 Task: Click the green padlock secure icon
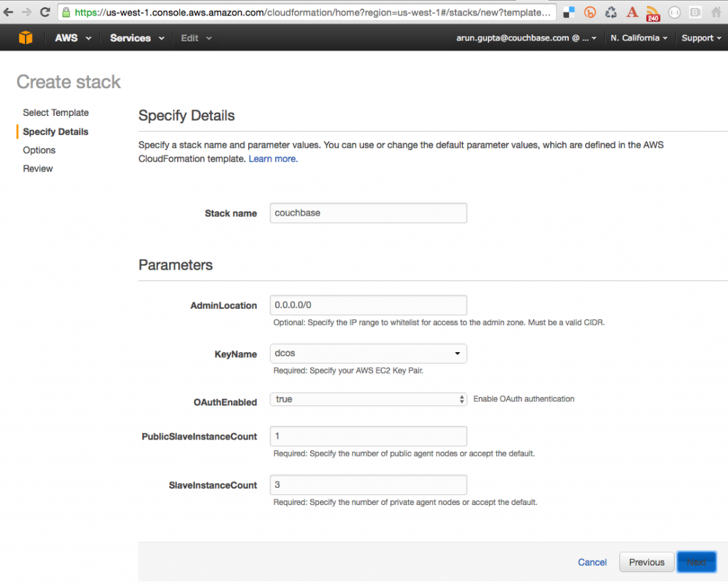pyautogui.click(x=66, y=13)
